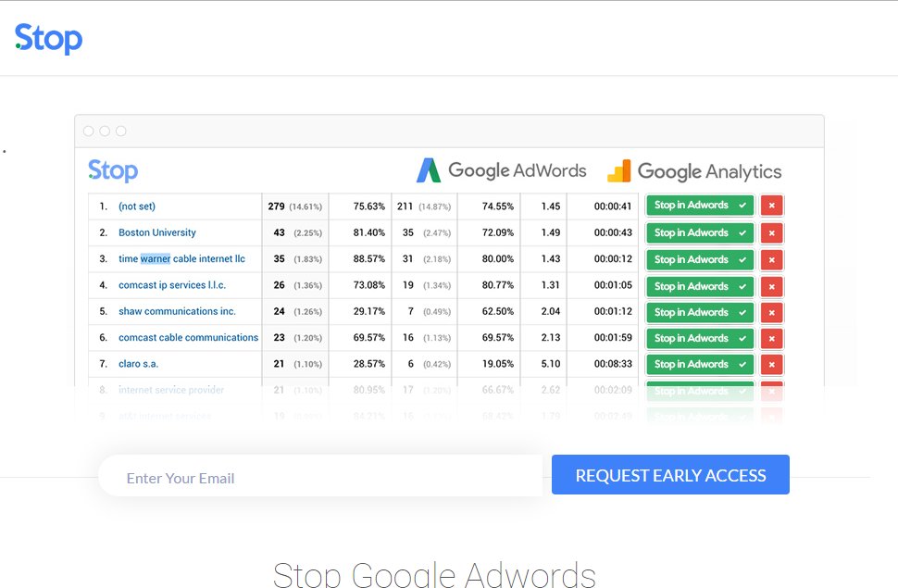Screen dimensions: 898x588
Task: Click the Google AdWords logo
Action: tap(501, 170)
